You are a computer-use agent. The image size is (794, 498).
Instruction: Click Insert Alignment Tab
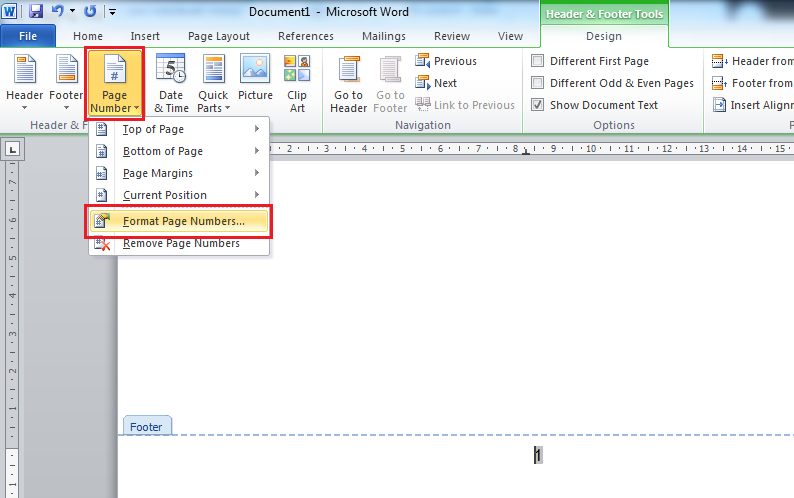(752, 105)
